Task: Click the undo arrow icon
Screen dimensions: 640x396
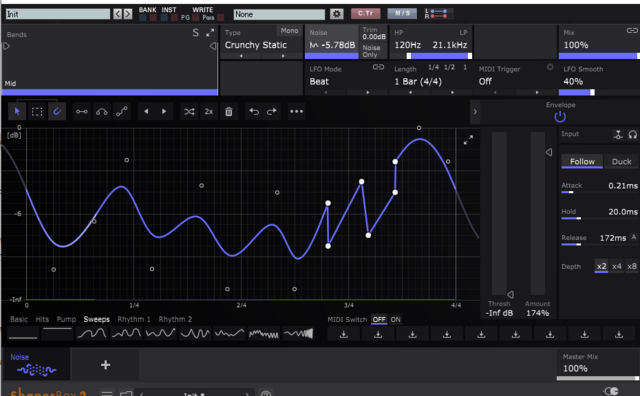Action: coord(254,111)
